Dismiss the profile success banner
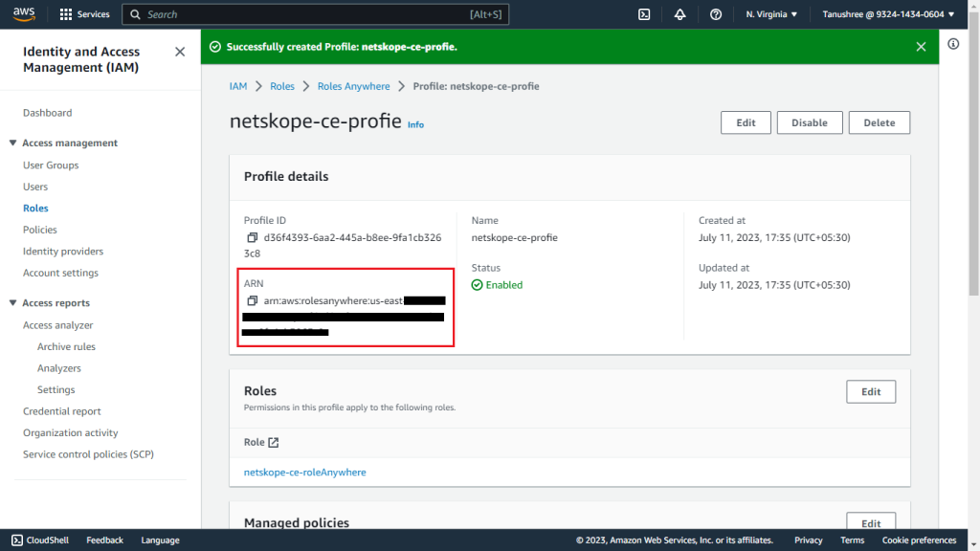The height and width of the screenshot is (551, 980). [921, 47]
